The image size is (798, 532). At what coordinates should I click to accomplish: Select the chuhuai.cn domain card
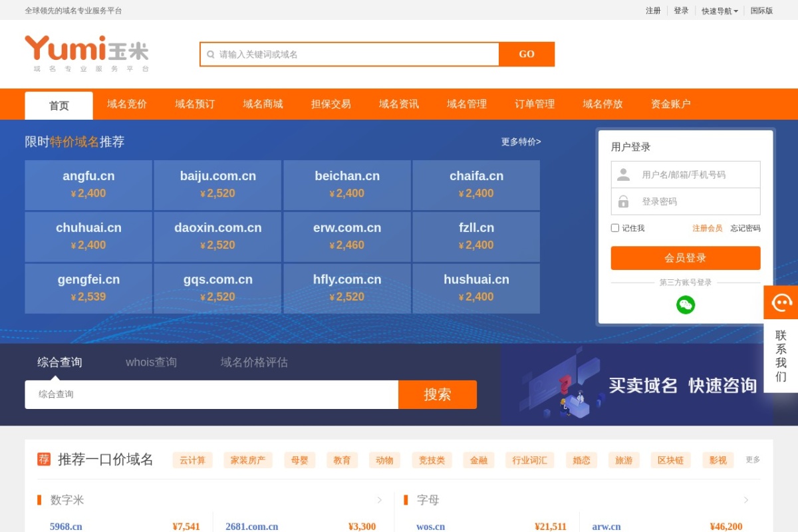88,237
